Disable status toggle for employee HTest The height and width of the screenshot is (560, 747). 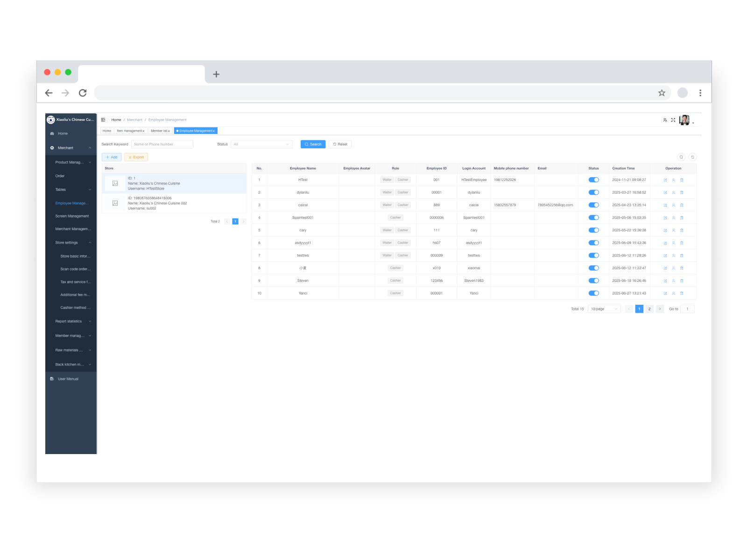coord(593,180)
